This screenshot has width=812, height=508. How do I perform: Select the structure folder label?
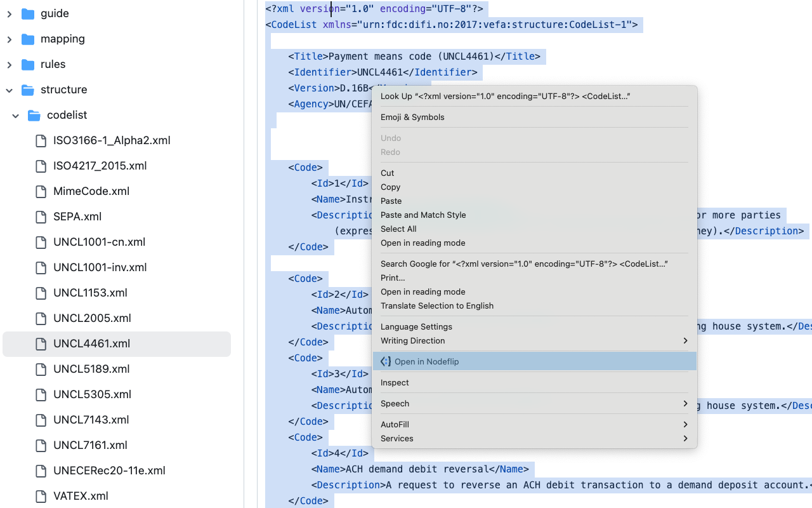coord(64,90)
